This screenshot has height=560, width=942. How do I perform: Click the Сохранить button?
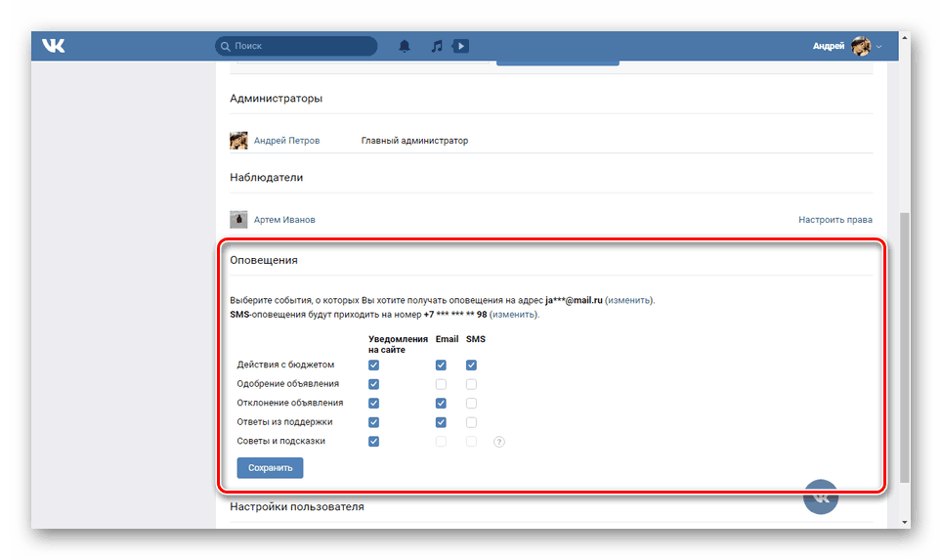click(270, 468)
